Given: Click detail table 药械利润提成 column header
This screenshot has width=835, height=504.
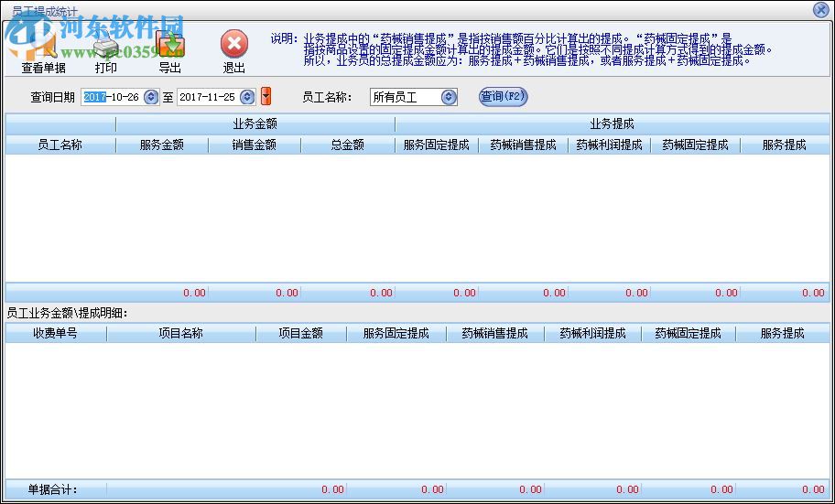Looking at the screenshot, I should pos(592,334).
